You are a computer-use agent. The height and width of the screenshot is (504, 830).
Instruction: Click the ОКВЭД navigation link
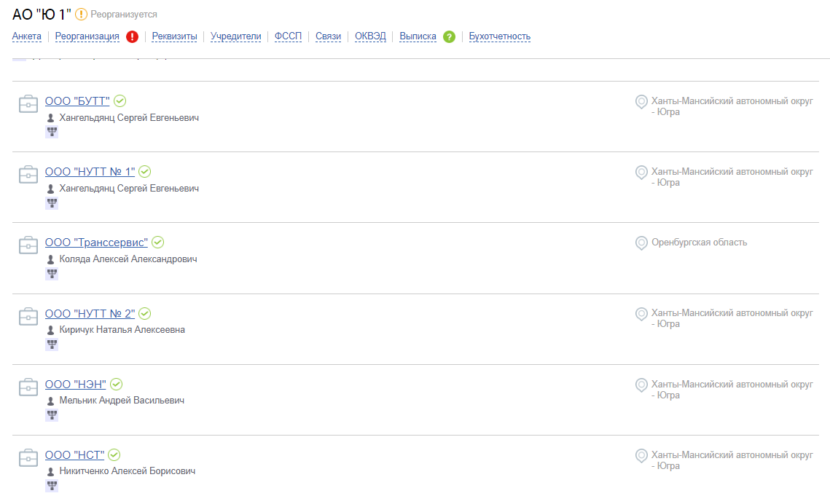pos(370,36)
